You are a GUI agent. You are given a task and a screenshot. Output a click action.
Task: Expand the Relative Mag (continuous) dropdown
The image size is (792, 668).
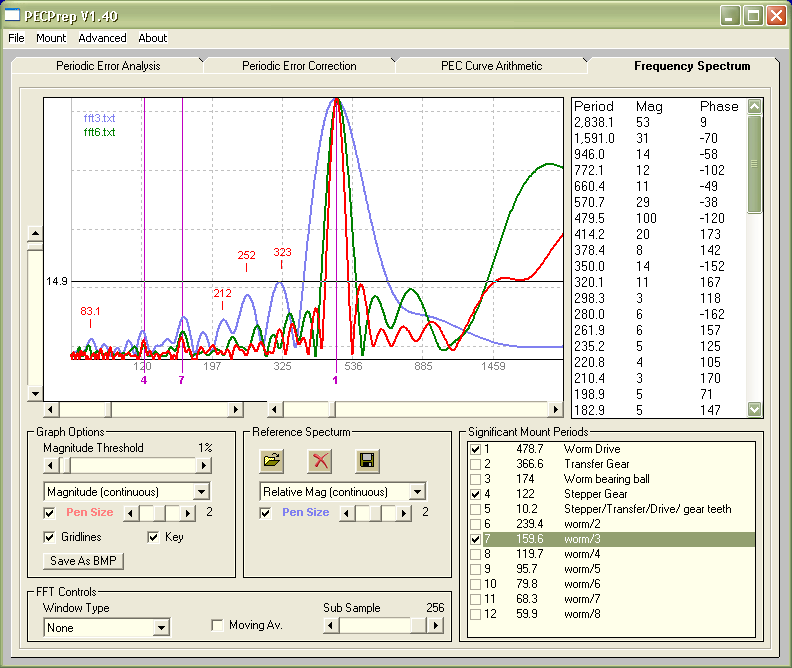pos(417,492)
